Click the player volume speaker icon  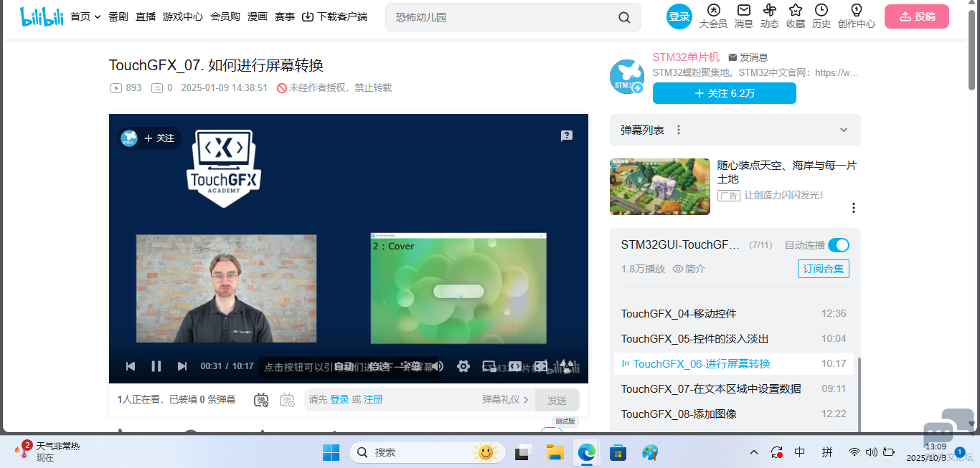coord(437,366)
